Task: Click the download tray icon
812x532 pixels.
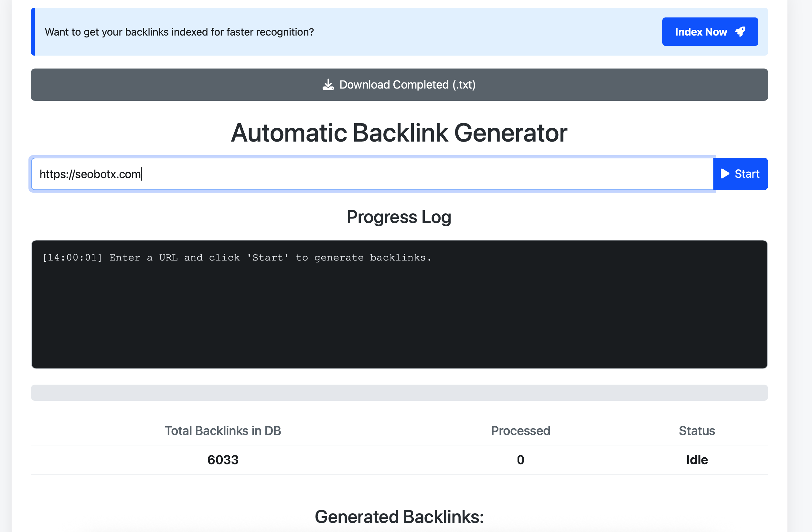Action: point(328,85)
